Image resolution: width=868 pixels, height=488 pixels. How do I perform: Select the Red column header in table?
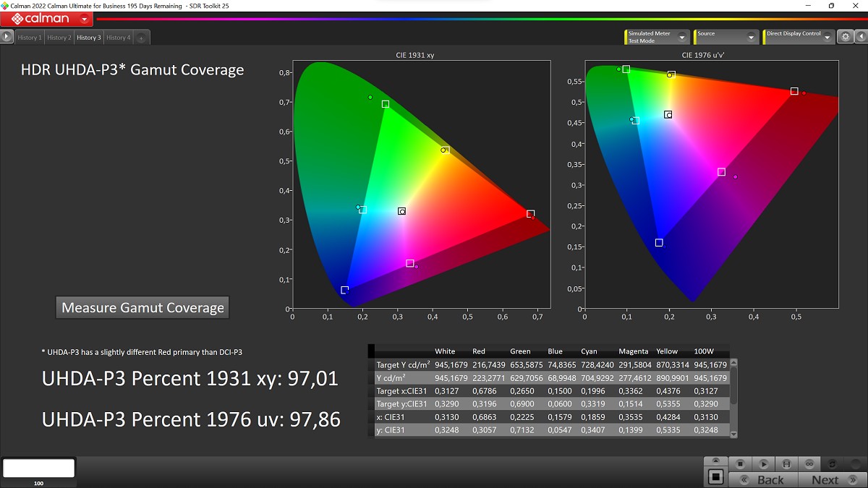point(479,351)
